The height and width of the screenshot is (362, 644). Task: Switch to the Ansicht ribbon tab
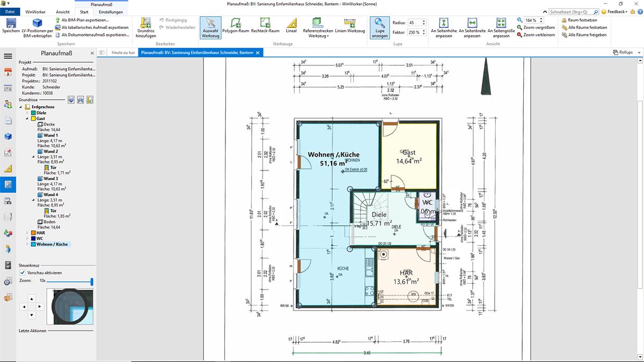[x=63, y=12]
